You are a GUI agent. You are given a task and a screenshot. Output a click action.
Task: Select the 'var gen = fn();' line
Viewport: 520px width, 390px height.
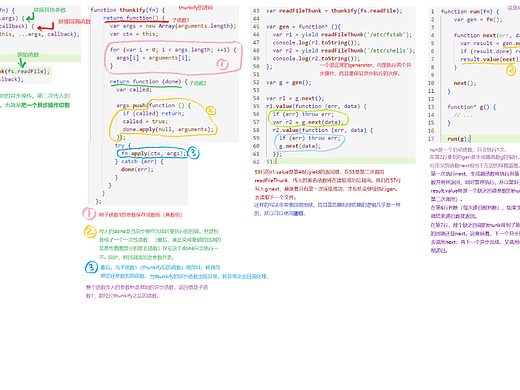coord(478,19)
